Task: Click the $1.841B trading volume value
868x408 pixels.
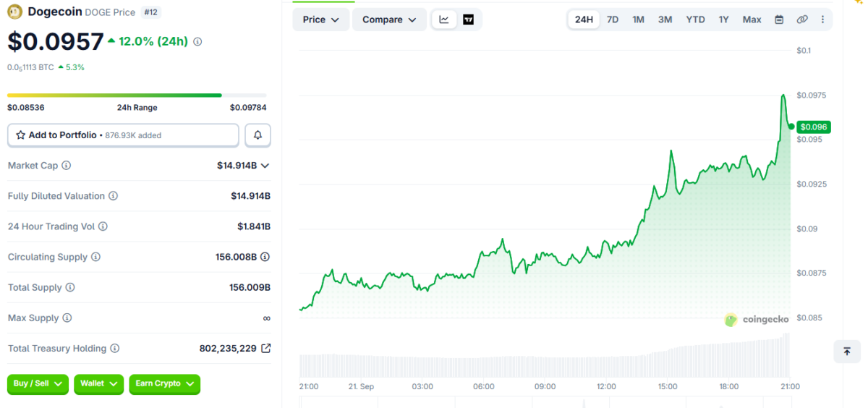Action: 254,226
